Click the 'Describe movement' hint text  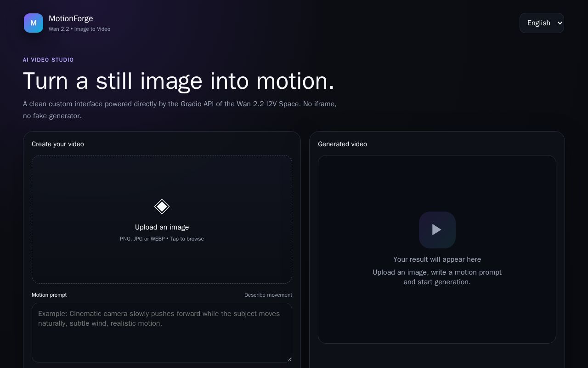point(268,295)
